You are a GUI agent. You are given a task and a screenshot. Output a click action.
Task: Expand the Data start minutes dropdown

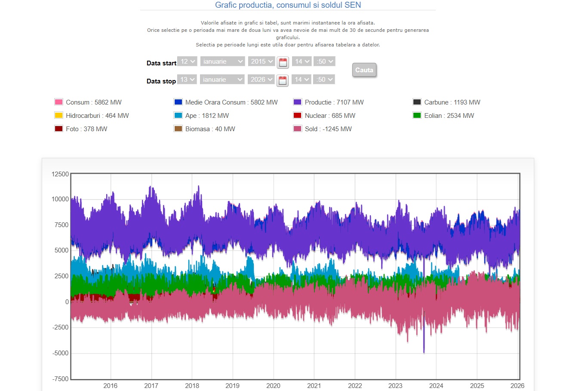tap(324, 62)
